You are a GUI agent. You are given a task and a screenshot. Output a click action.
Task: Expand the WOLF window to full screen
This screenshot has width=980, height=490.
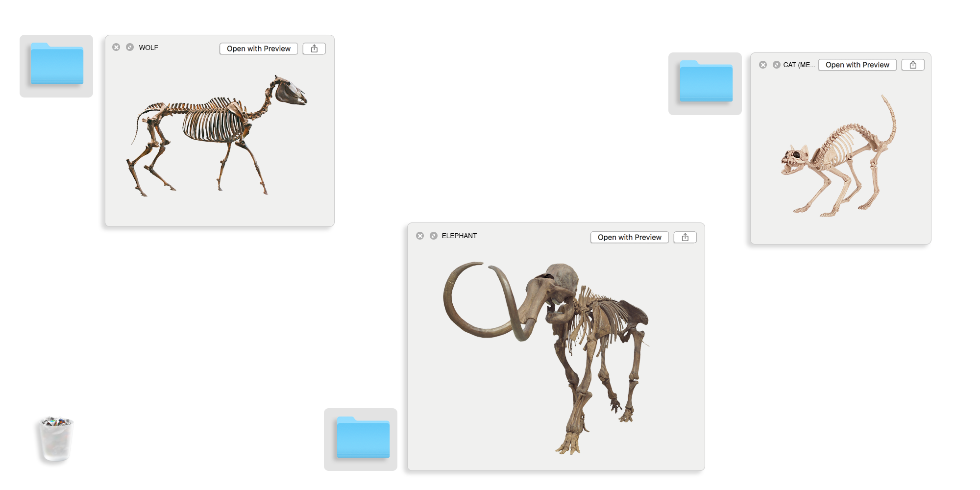(x=130, y=47)
